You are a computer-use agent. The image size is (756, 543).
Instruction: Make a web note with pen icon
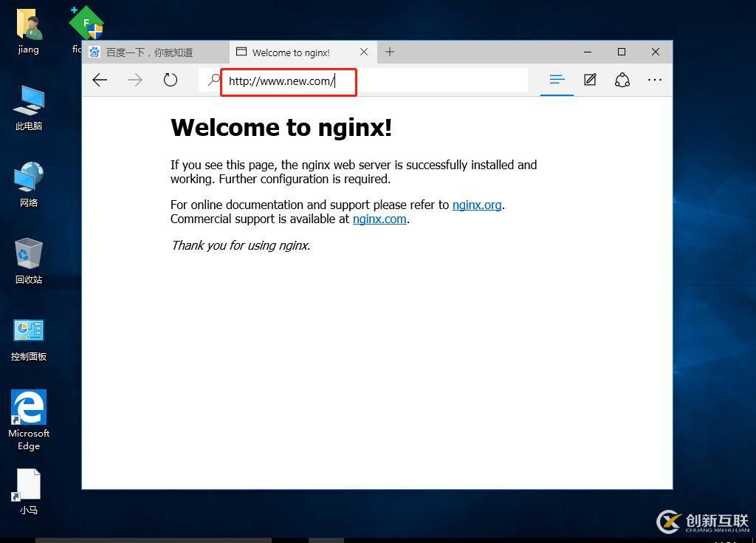pyautogui.click(x=590, y=80)
